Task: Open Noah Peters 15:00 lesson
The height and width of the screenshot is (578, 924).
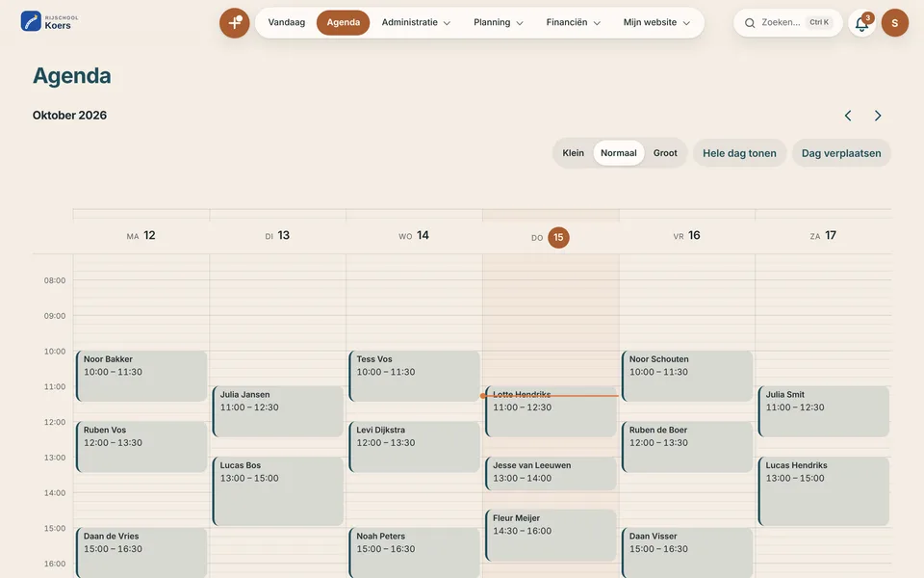Action: coord(414,553)
